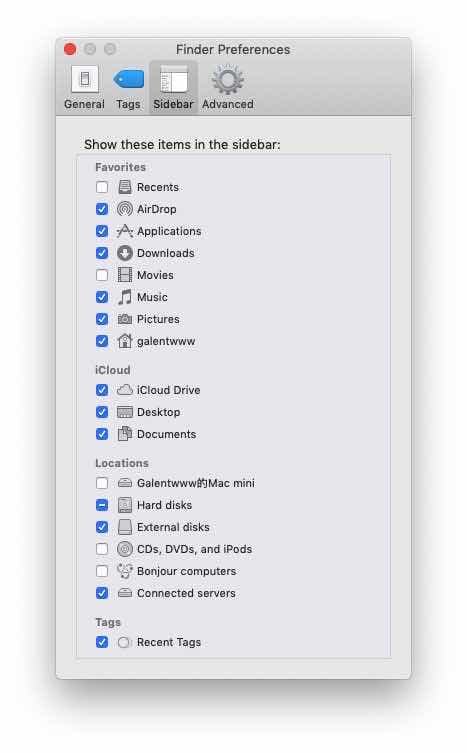Enable CDs, DVDs, and iPods checkbox
The width and height of the screenshot is (467, 753).
point(102,549)
